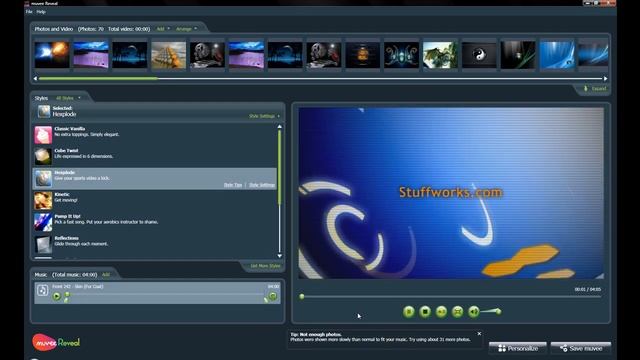Click the selected Hexplode icon in header
Screen dimensions: 640x360
pos(44,111)
